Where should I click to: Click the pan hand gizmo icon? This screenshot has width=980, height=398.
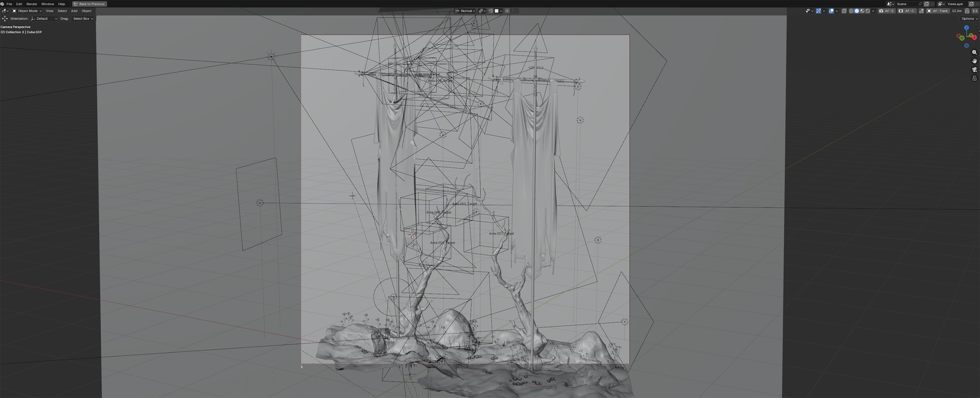pos(974,61)
